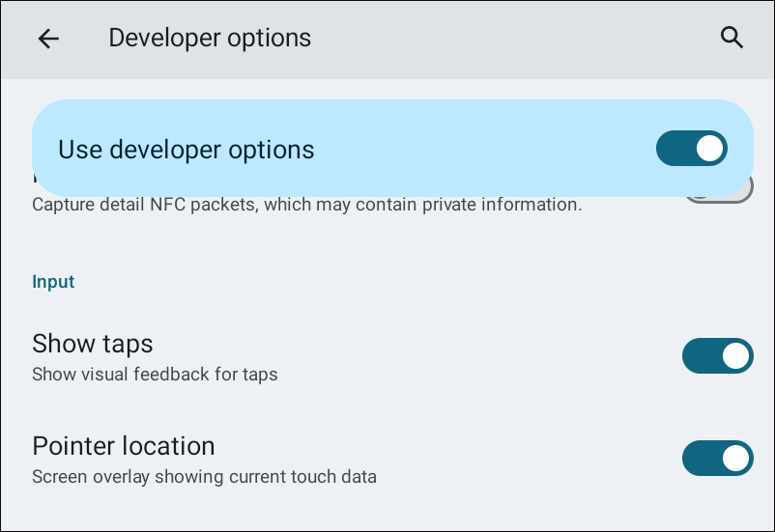This screenshot has width=775, height=532.
Task: Tap the Capture detail NFC packets description
Action: [x=306, y=205]
